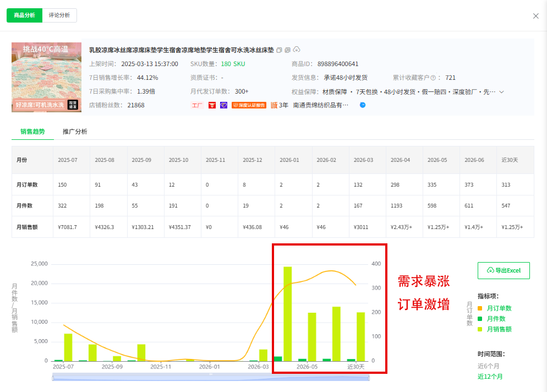The height and width of the screenshot is (392, 547).
Task: Click the product ID 898896400641
Action: point(338,64)
